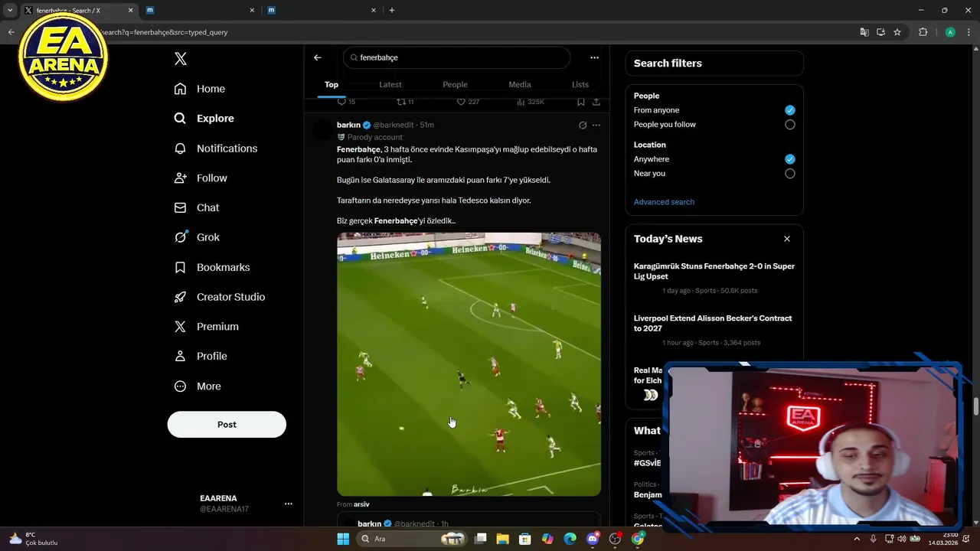The width and height of the screenshot is (980, 551).
Task: Click the browser back button
Action: point(11,32)
